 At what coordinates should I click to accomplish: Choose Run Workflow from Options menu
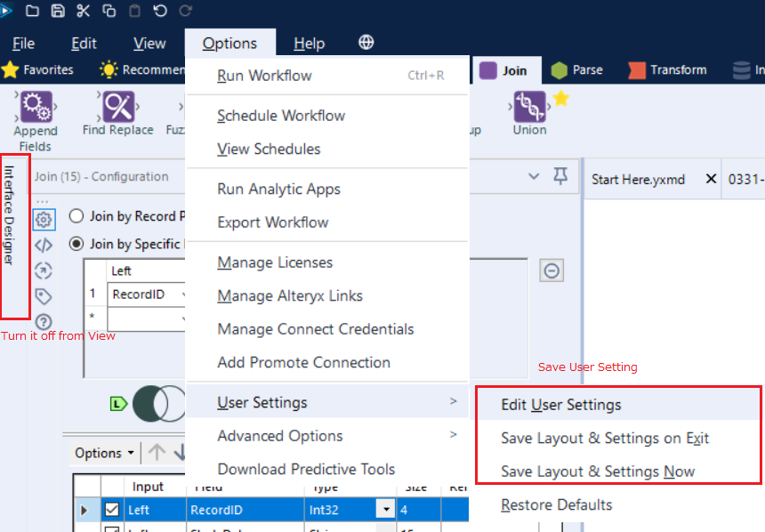click(327, 76)
